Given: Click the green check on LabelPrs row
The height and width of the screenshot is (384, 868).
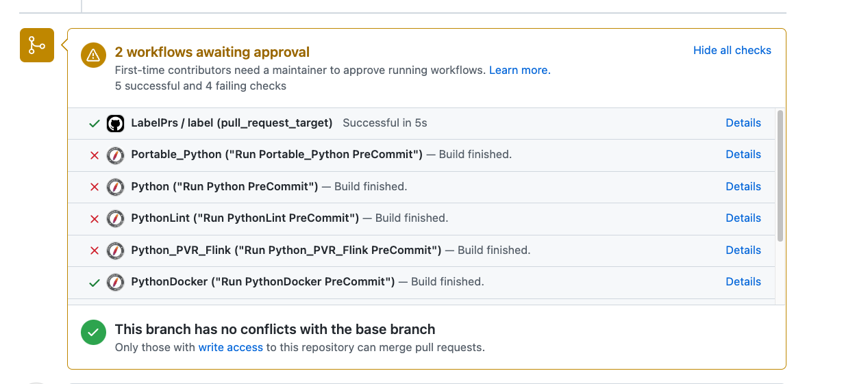Looking at the screenshot, I should 95,124.
